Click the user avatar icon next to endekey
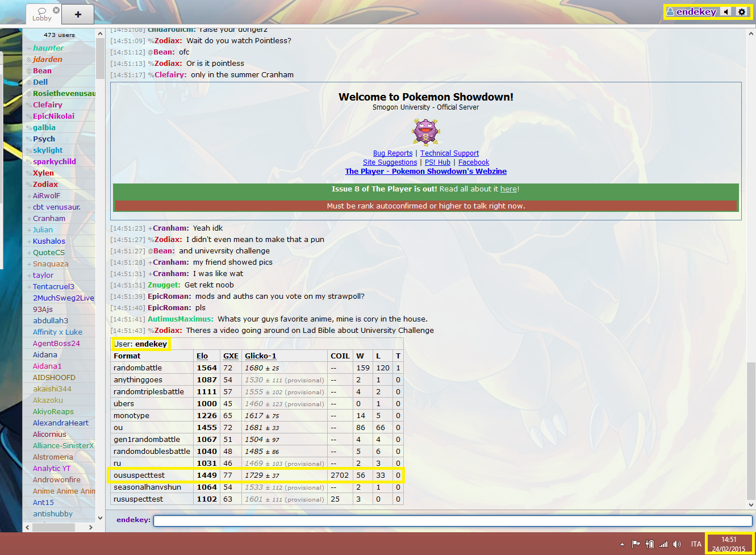The image size is (756, 555). point(670,12)
